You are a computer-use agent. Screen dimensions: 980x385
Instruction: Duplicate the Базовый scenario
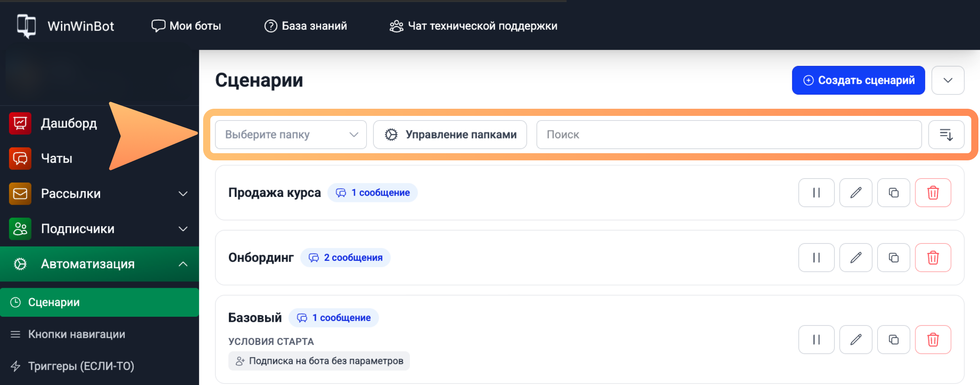pyautogui.click(x=893, y=340)
